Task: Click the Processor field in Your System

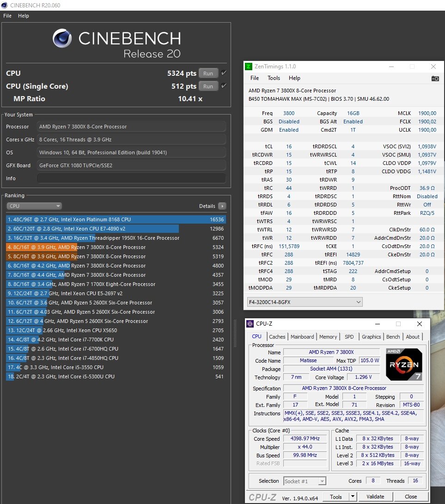Action: coord(131,127)
